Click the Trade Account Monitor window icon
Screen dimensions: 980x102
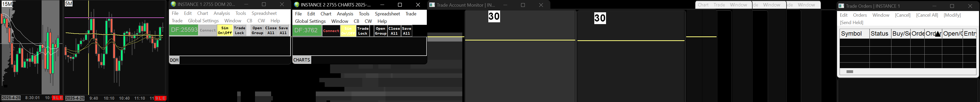pyautogui.click(x=432, y=5)
